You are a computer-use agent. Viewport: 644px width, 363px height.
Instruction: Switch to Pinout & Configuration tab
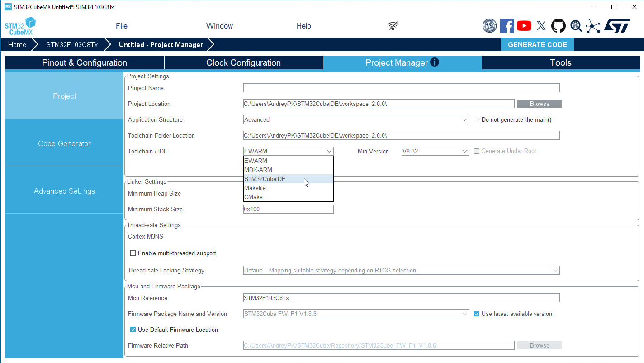(85, 63)
